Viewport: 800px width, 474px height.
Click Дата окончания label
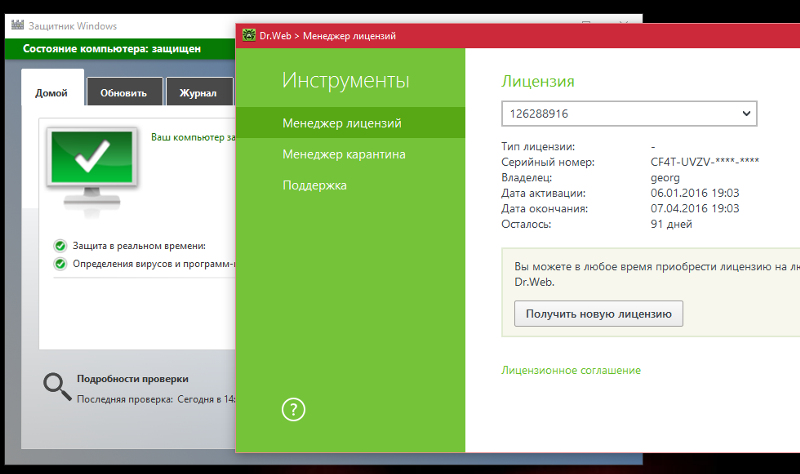point(544,209)
